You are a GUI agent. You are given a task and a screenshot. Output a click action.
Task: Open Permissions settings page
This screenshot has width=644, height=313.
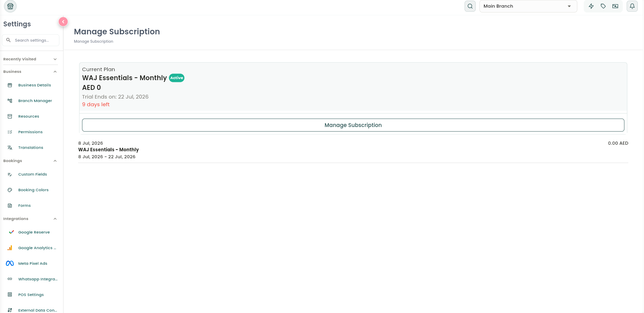pos(30,132)
